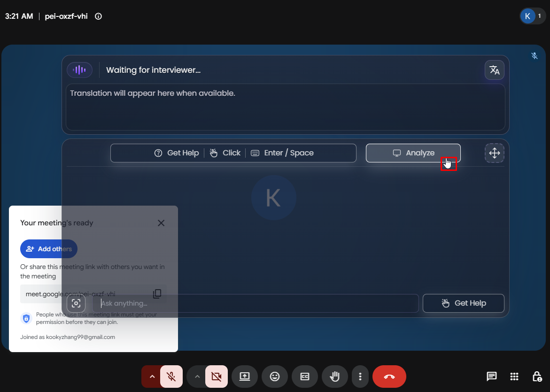Click the Enter / Space shortcut hint
Viewport: 550px width, 392px height.
[282, 153]
